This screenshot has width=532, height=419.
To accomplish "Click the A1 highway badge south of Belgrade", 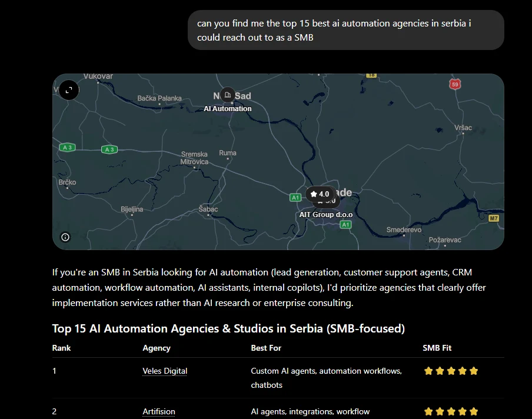I will 345,225.
